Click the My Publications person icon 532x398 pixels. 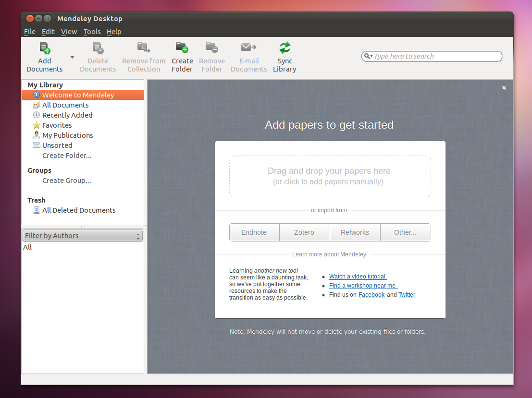pyautogui.click(x=37, y=135)
